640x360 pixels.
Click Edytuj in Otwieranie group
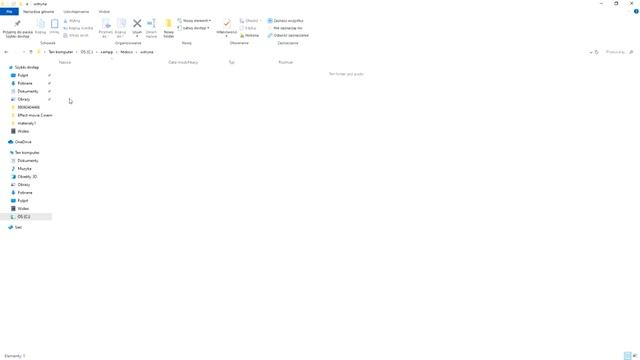(x=248, y=28)
